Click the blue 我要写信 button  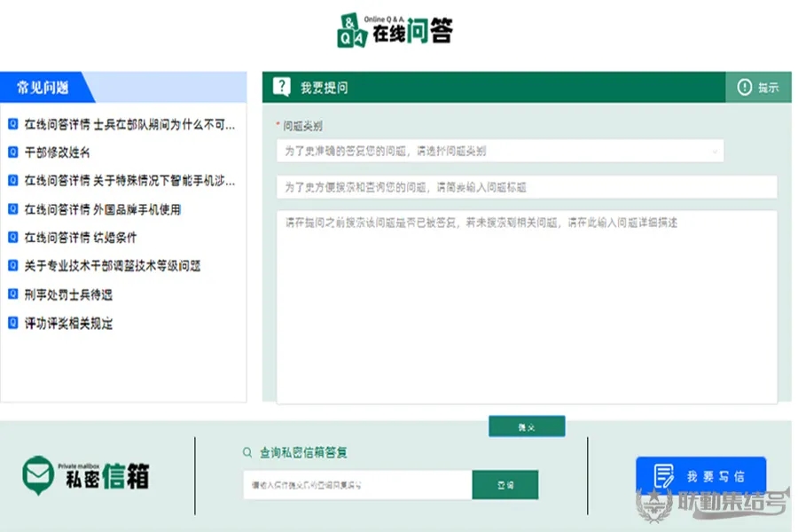coord(700,476)
